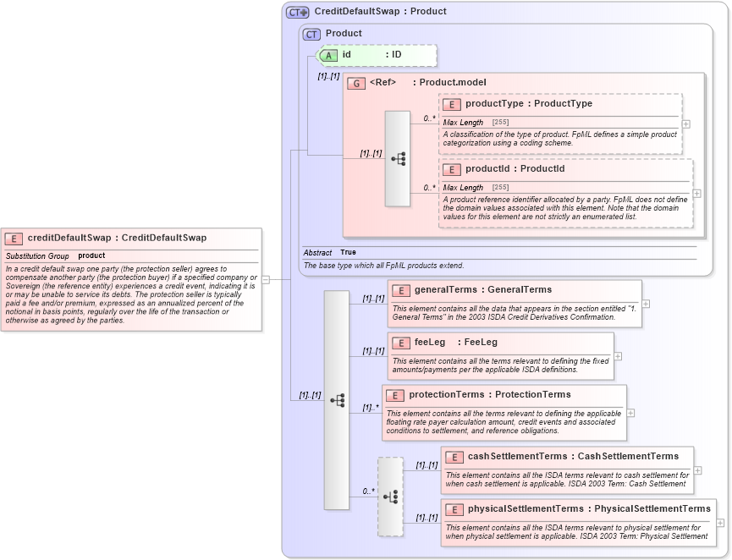The image size is (732, 560).
Task: Click the E icon of generalTerms element
Action: 400,291
